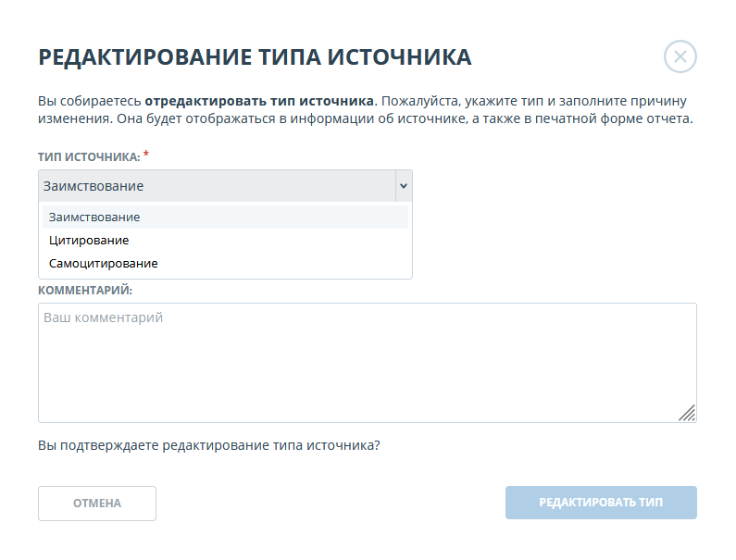Click the resize handle of comment box
This screenshot has width=736, height=560.
coord(687,414)
